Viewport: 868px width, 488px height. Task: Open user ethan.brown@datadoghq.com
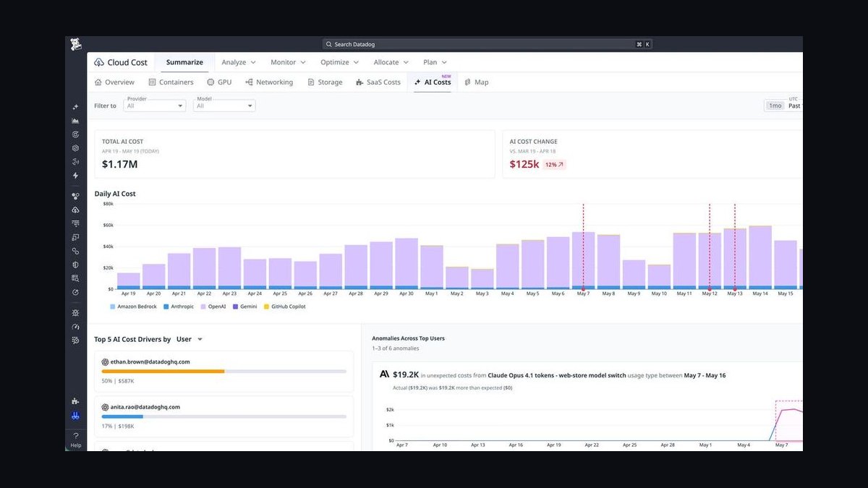tap(150, 361)
